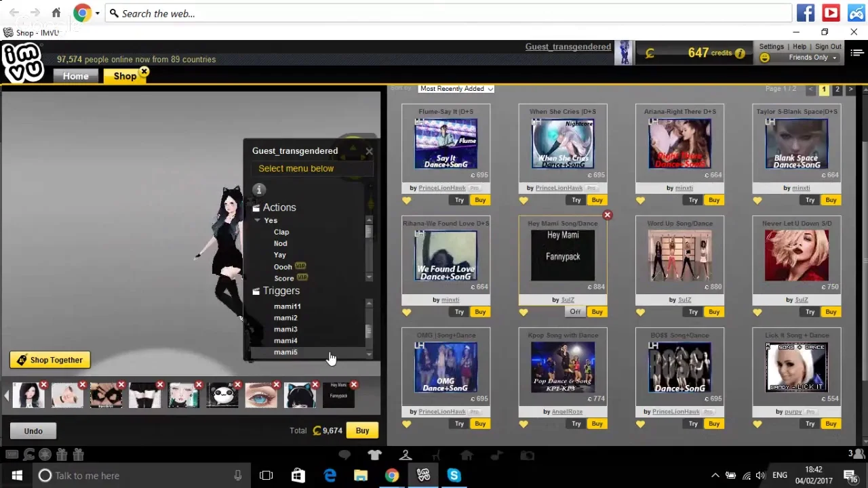Open the t-shirt icon in bottom bar

pos(375,455)
